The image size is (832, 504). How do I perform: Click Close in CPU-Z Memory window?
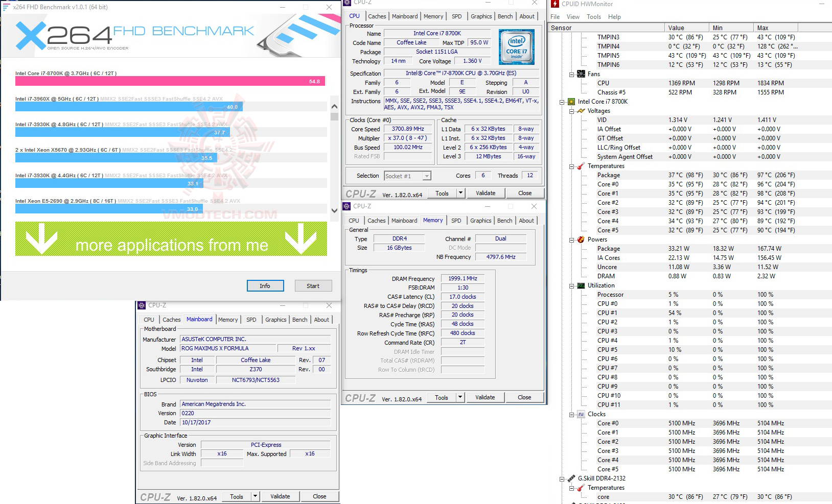tap(524, 397)
